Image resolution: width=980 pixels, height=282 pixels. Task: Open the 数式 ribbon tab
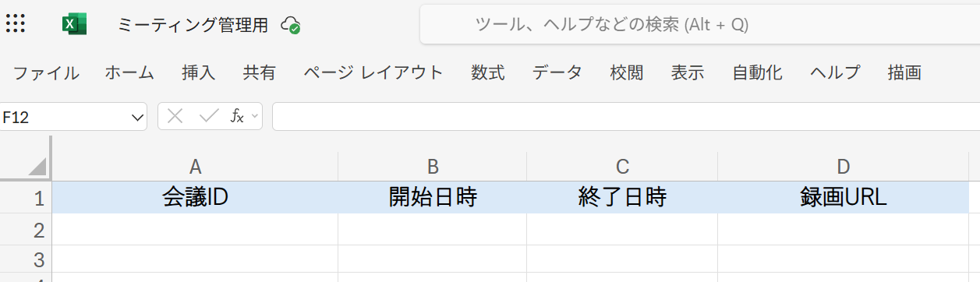pos(488,73)
